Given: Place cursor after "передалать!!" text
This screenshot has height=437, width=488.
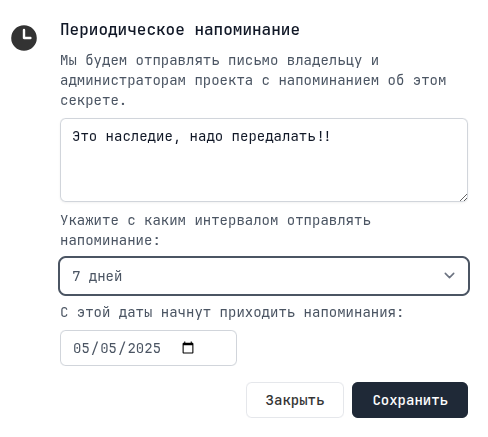Looking at the screenshot, I should tap(331, 137).
